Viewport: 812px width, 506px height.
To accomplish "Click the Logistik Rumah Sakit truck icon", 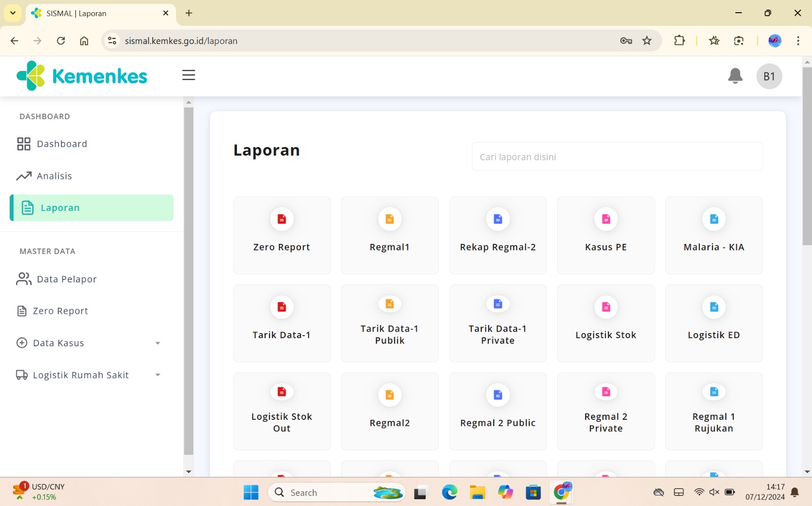I will click(x=22, y=375).
